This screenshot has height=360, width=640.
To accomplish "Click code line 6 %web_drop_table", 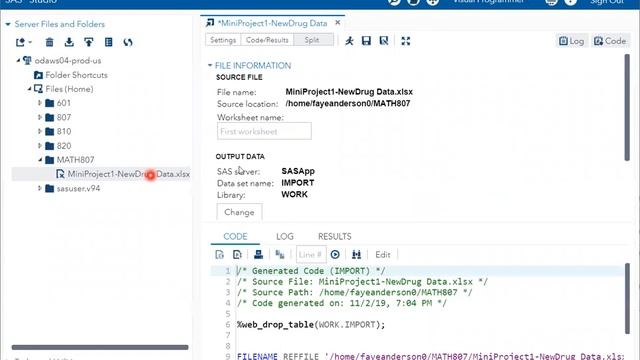I will [311, 325].
